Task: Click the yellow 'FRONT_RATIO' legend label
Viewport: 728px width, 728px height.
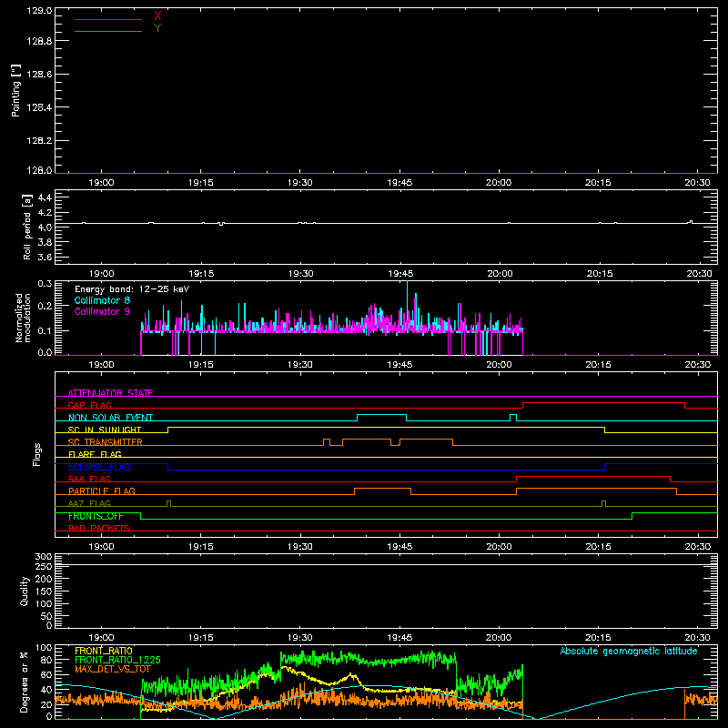Action: (x=104, y=651)
